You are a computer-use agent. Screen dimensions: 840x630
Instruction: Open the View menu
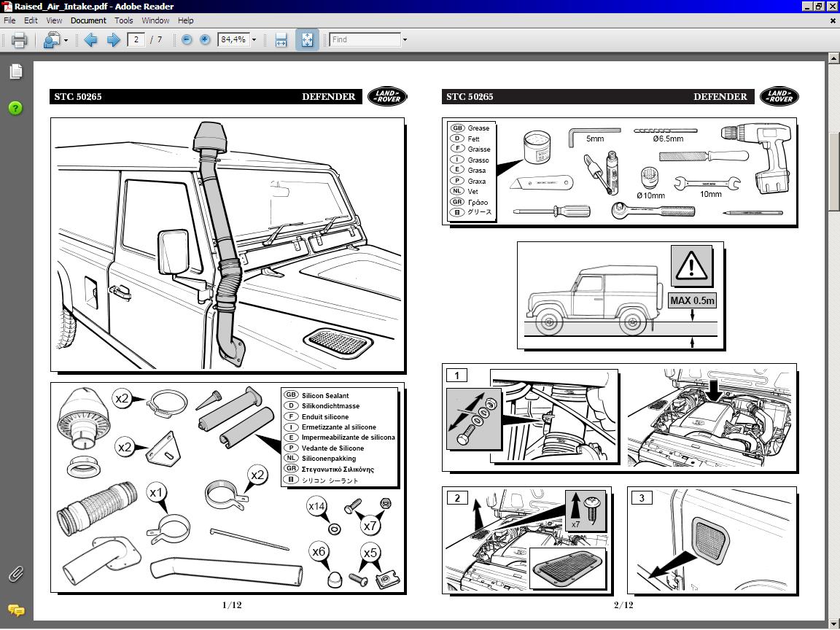point(55,20)
